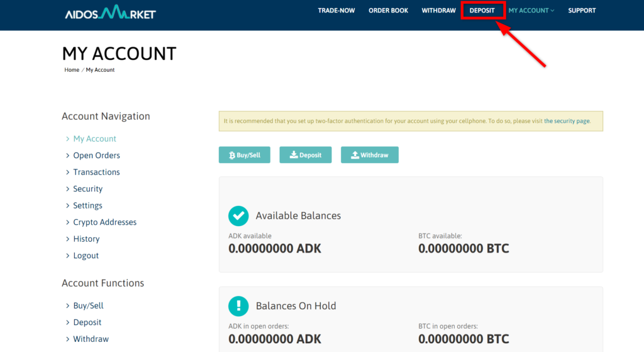The width and height of the screenshot is (644, 352).
Task: Follow the security page link
Action: (x=567, y=121)
